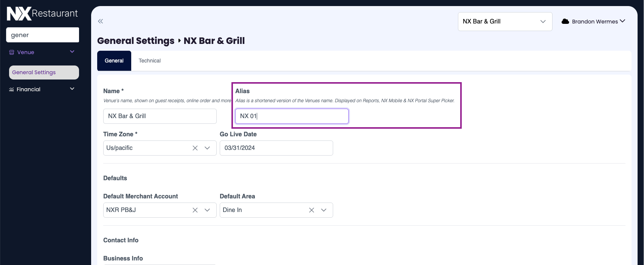This screenshot has width=644, height=265.
Task: Click the cloud icon beside Brandon Wermes
Action: click(x=565, y=22)
